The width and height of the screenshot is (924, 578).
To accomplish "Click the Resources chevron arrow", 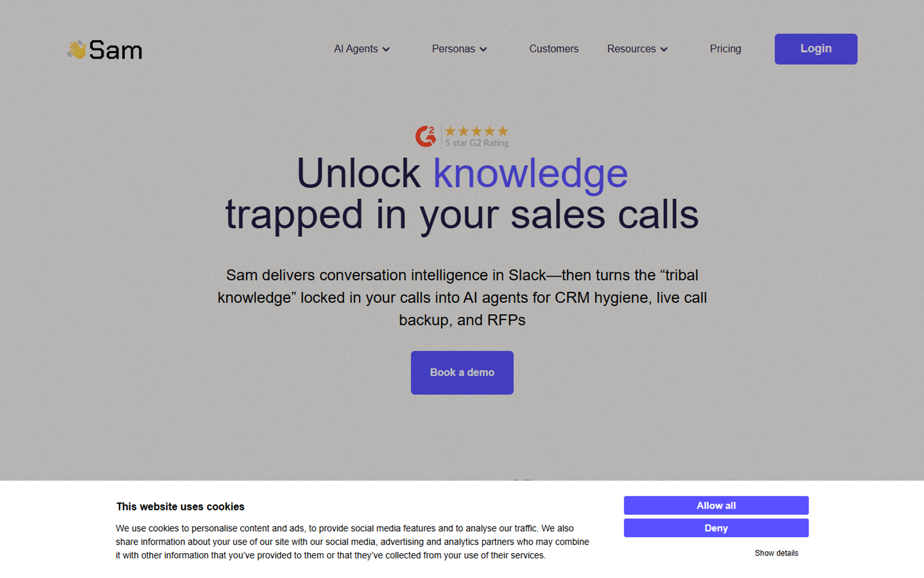I will tap(664, 50).
